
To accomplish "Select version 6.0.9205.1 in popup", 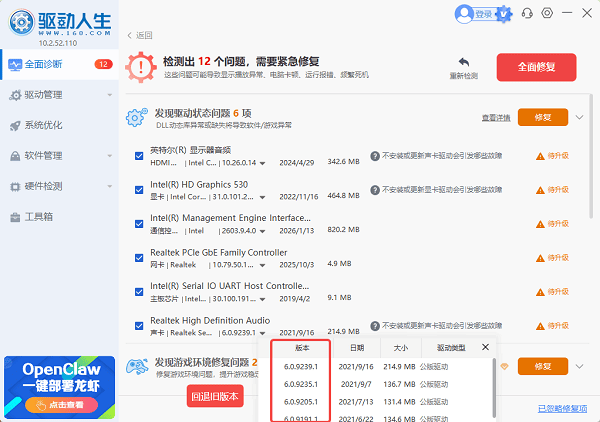I will pyautogui.click(x=301, y=402).
